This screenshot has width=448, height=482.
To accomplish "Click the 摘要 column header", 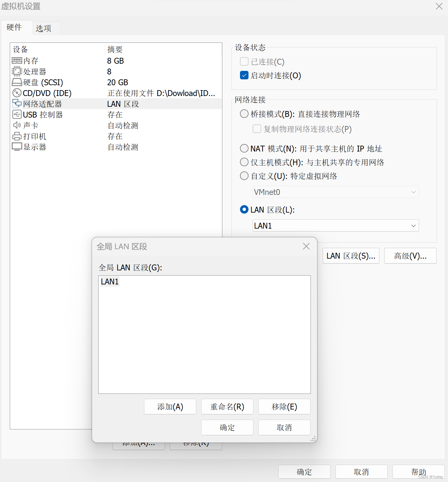I will (163, 49).
